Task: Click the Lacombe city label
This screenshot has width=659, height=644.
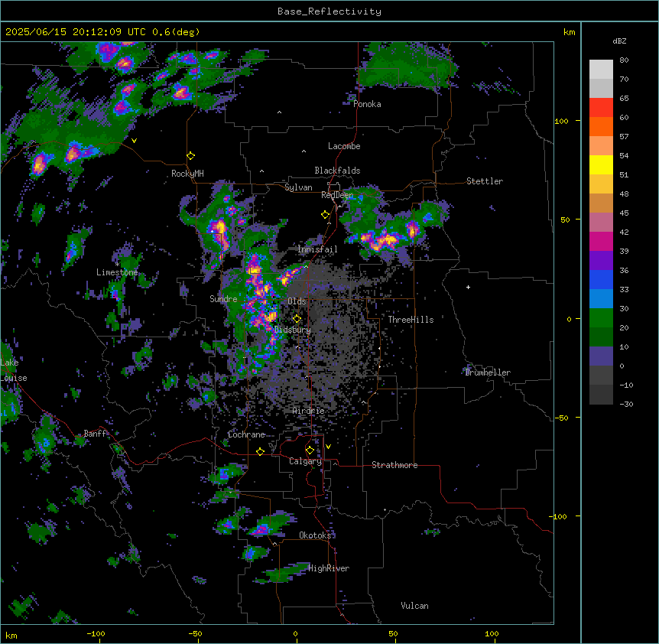Action: [344, 146]
